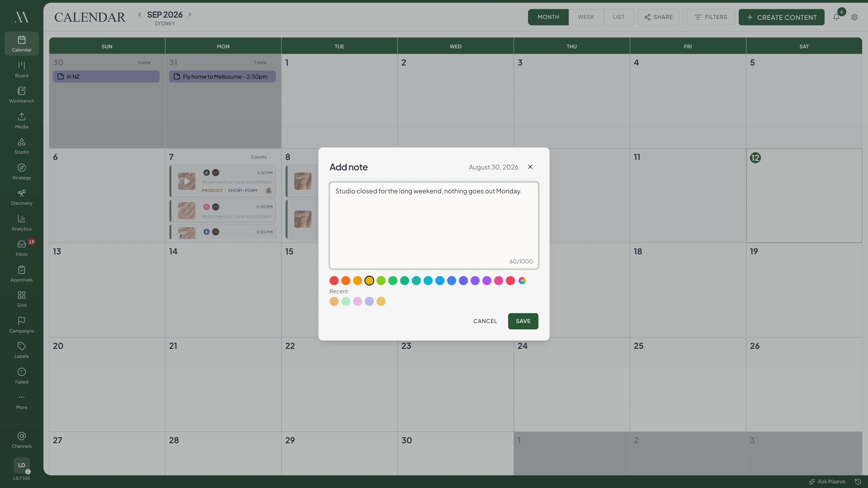Open Discovery telescope page
The height and width of the screenshot is (488, 868).
click(x=21, y=197)
